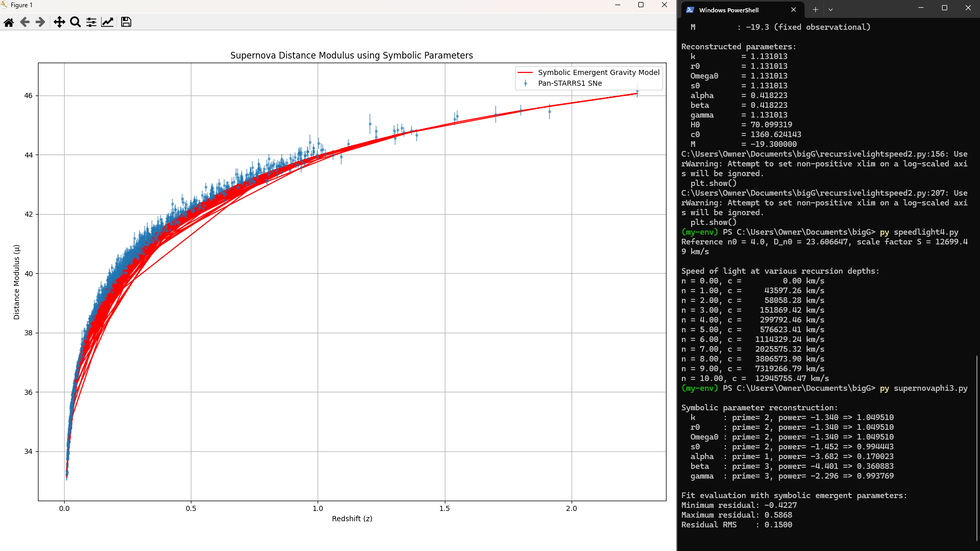Close the PowerShell terminal window
The height and width of the screenshot is (551, 980).
pyautogui.click(x=968, y=8)
